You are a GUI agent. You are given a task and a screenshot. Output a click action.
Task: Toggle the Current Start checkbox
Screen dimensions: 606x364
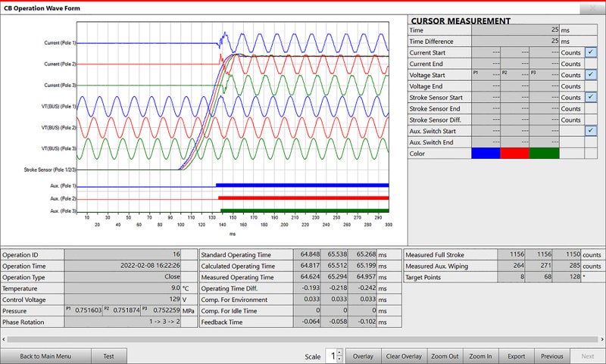(591, 52)
